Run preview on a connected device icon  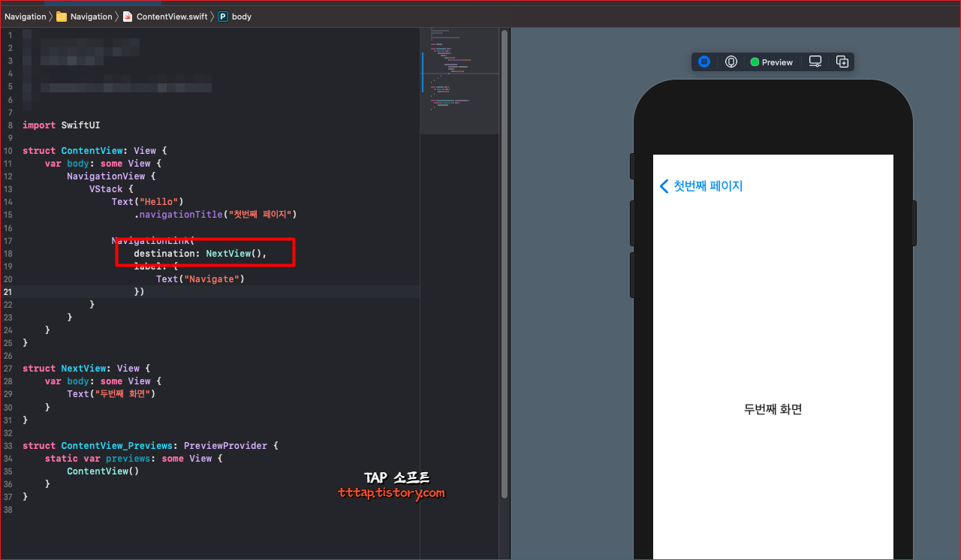click(731, 62)
